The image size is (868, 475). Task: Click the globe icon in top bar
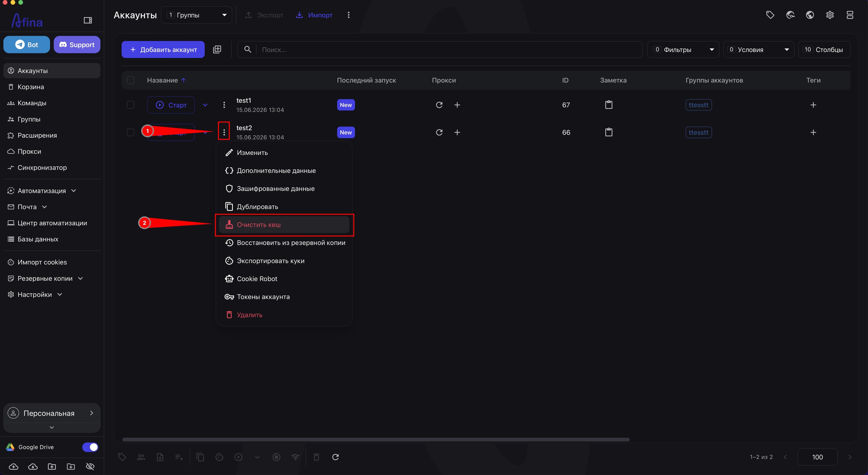[810, 15]
